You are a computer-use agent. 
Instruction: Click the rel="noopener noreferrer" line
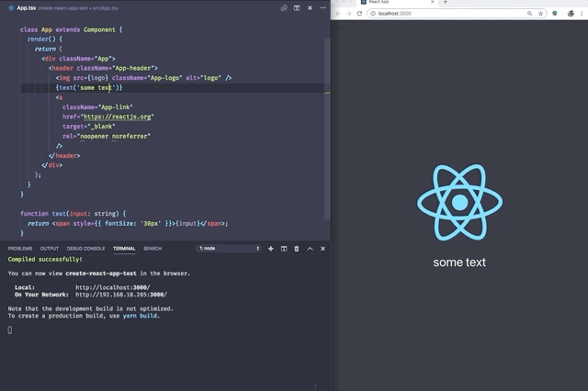tap(107, 137)
